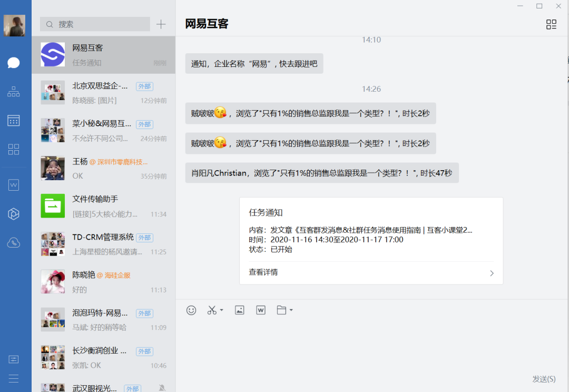This screenshot has height=392, width=569.
Task: Attach a file with the folder icon
Action: pyautogui.click(x=281, y=310)
